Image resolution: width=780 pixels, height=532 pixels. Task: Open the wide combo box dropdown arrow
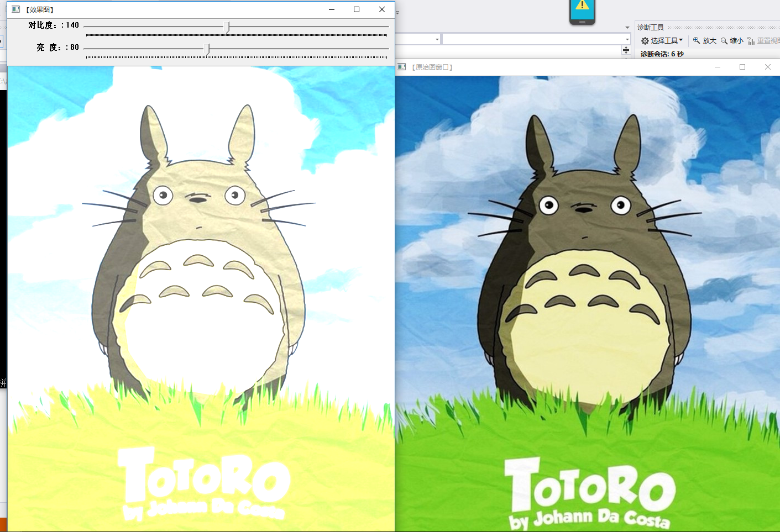click(x=627, y=39)
